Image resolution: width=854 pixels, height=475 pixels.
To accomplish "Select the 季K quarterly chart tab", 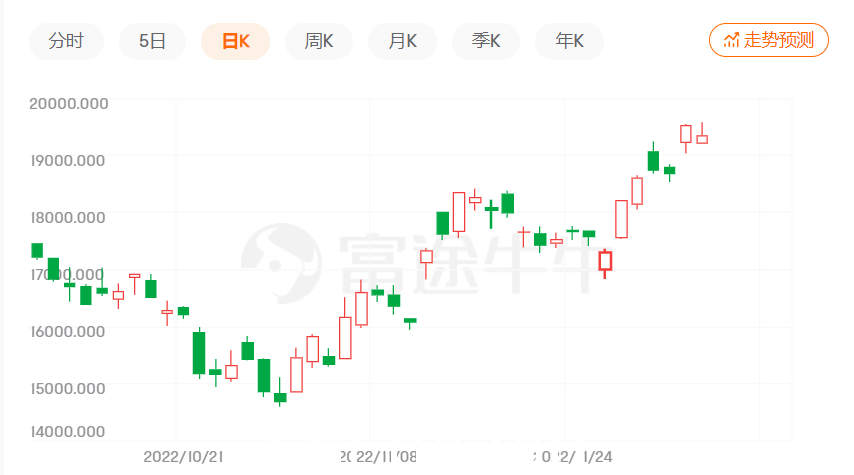I will coord(486,41).
